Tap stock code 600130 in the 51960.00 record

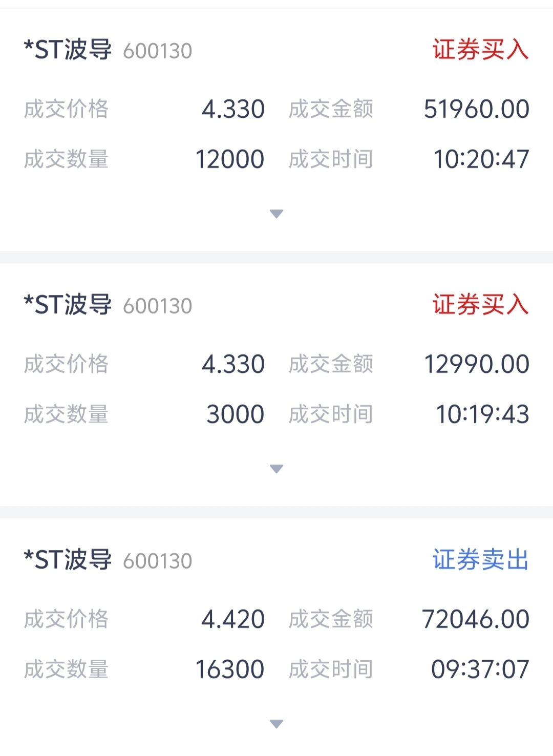click(x=158, y=51)
